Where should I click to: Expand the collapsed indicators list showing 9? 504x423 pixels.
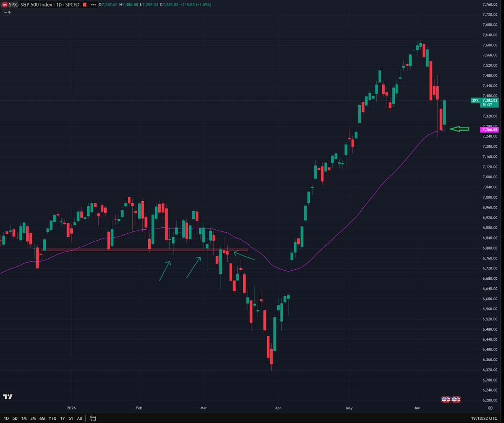point(7,13)
